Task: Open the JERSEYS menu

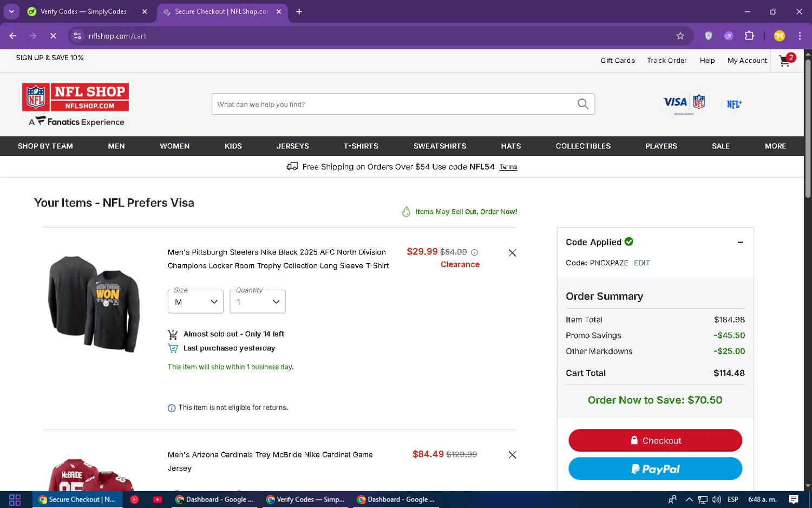Action: coord(293,146)
